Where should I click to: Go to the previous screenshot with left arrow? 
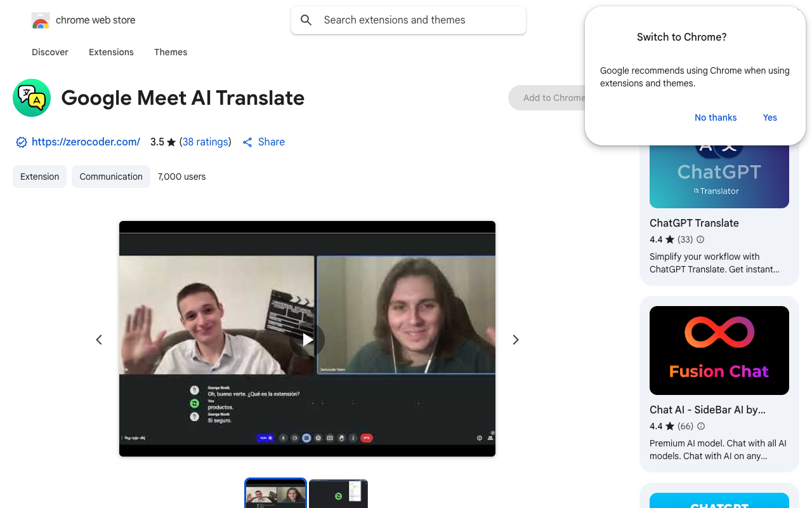pyautogui.click(x=99, y=340)
